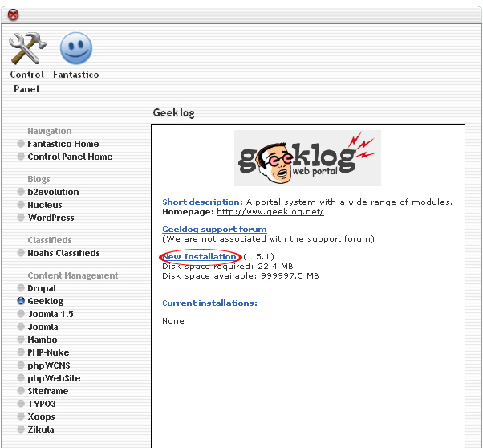Open Control Panel wrench and hammer icon
This screenshot has height=448, width=483.
pos(27,48)
